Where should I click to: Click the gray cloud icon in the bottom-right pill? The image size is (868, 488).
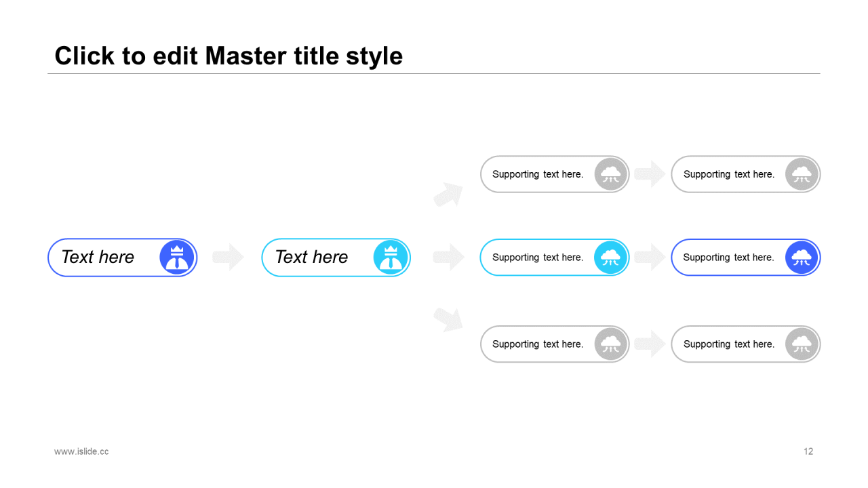pos(802,344)
